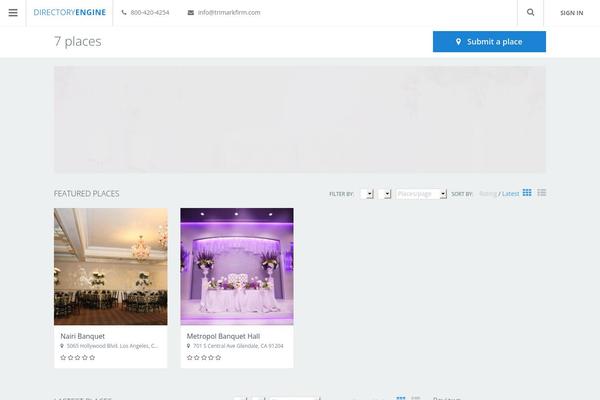Open the Nairi Banquet title
The width and height of the screenshot is (600, 400).
(83, 336)
